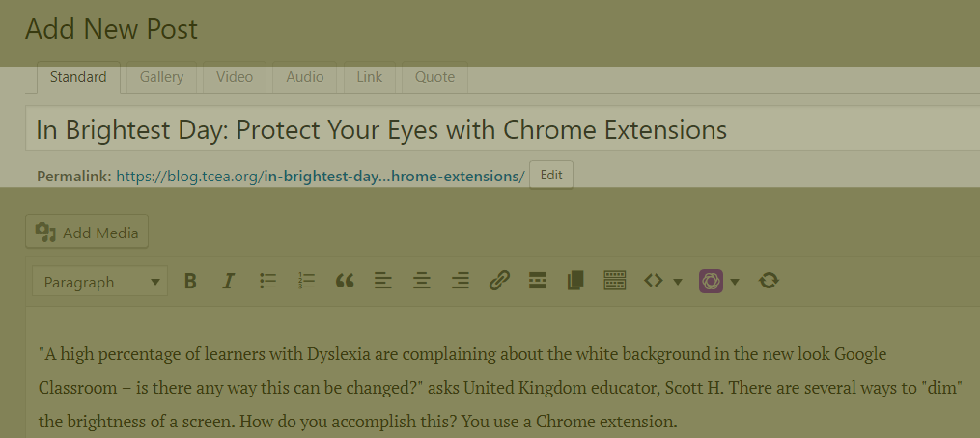Switch to the Link post format tab
Screen dimensions: 980x438
point(370,77)
